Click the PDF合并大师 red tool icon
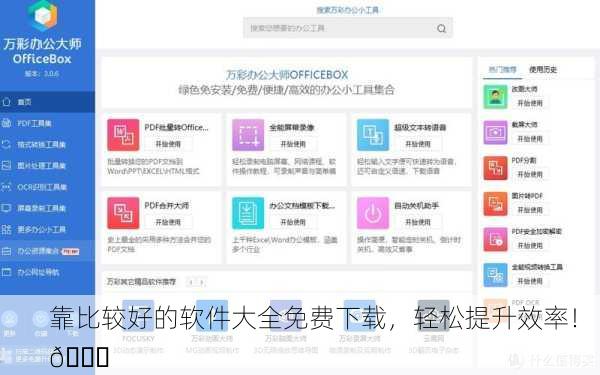Screen dimensions: 600x375 pos(123,213)
